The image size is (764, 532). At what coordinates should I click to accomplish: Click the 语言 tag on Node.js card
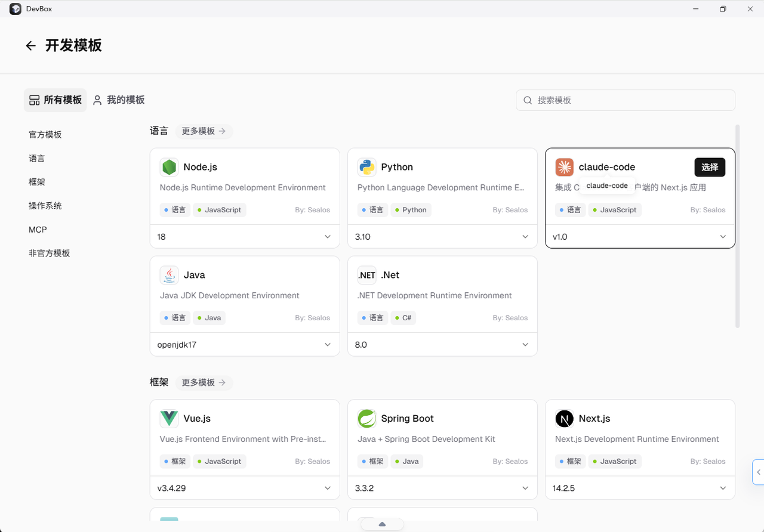(x=175, y=210)
